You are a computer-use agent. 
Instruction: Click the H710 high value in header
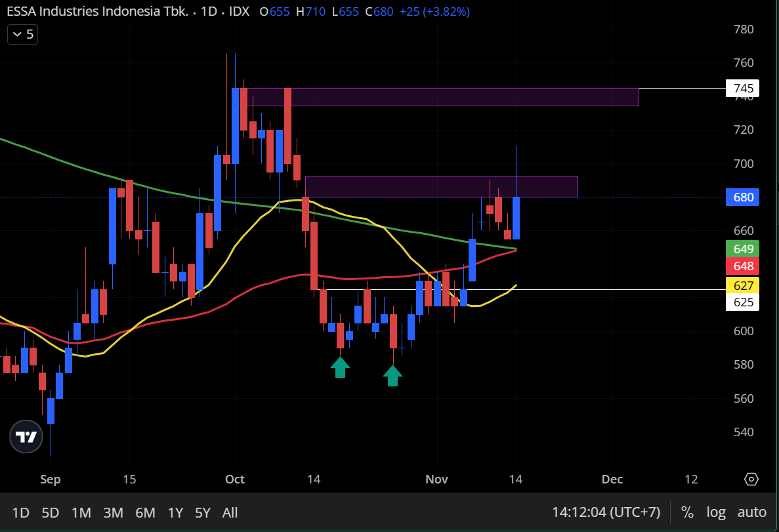tap(310, 11)
